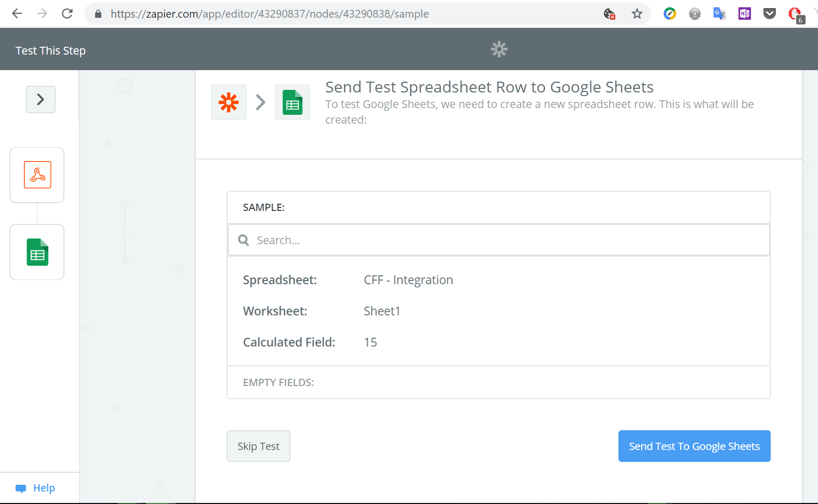Open the Help link
818x504 pixels.
pos(44,488)
